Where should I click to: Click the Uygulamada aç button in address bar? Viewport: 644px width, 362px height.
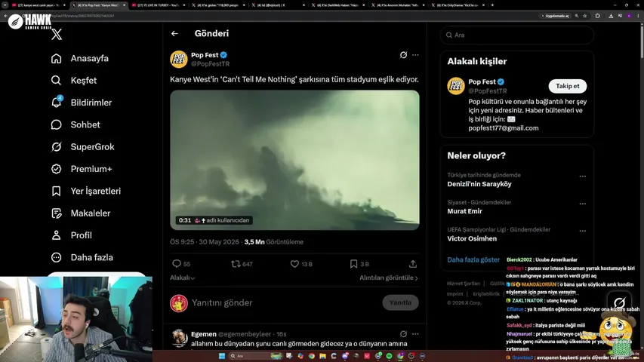555,16
